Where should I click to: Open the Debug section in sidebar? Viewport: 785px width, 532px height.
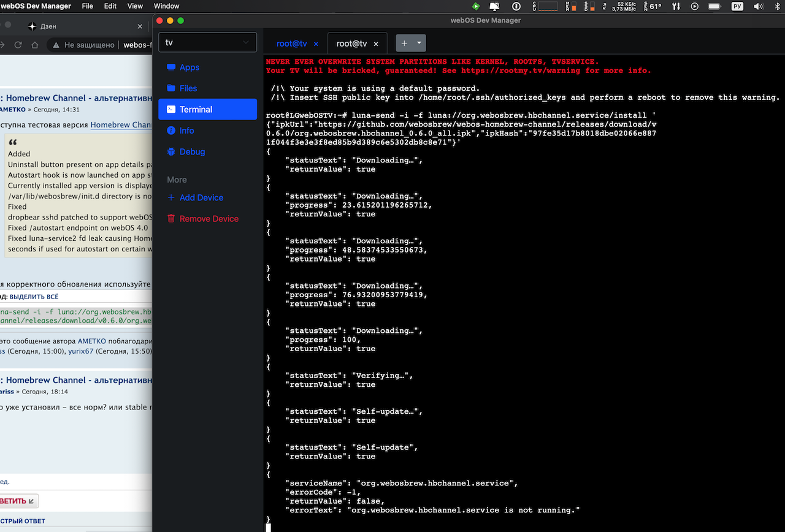(191, 151)
